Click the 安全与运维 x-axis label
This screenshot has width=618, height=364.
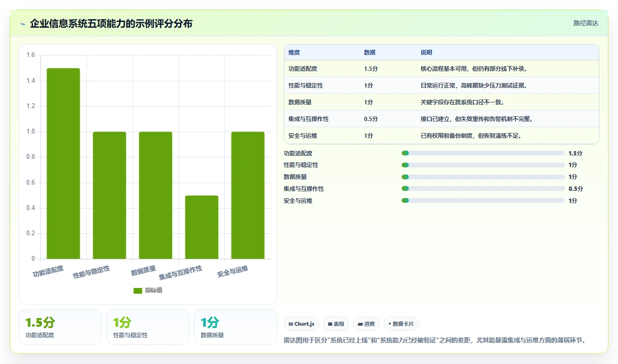pos(233,272)
